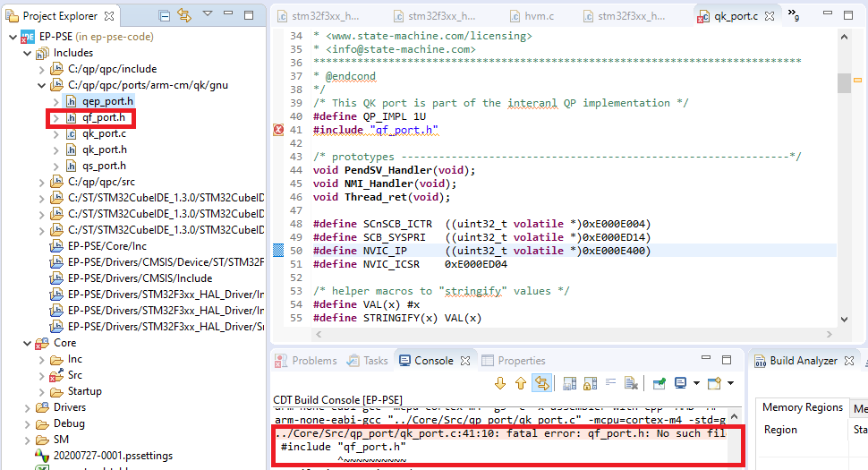Click the editor vertical scrollbar thumb
Image resolution: width=868 pixels, height=470 pixels.
click(x=844, y=83)
